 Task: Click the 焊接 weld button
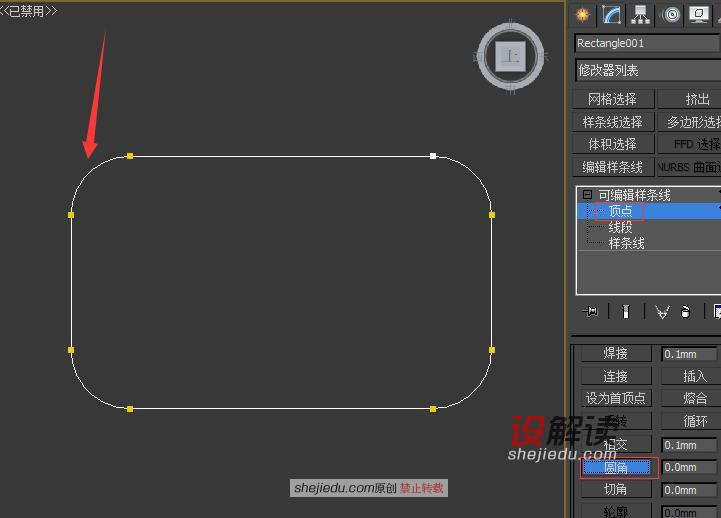pos(616,353)
